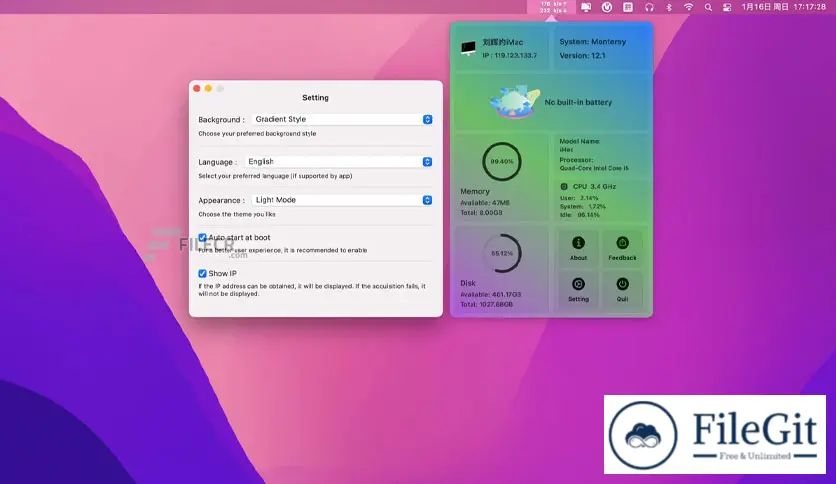836x484 pixels.
Task: Quit the app via power icon
Action: pyautogui.click(x=622, y=289)
